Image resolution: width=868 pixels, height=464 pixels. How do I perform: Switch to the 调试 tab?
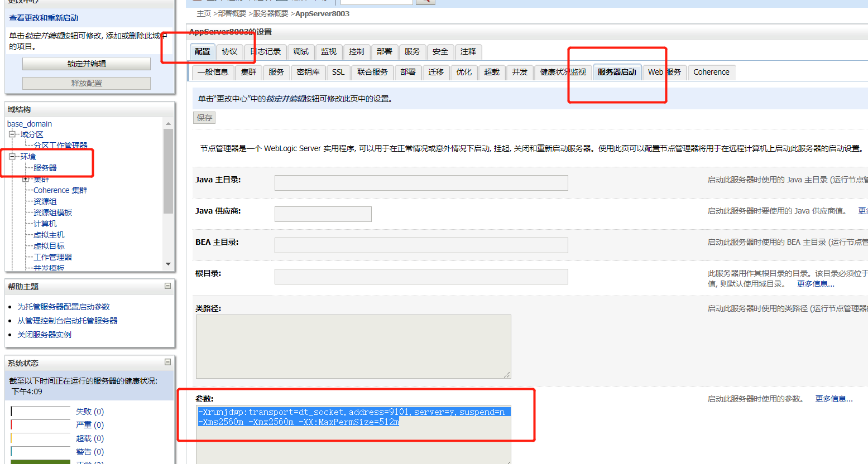coord(301,51)
